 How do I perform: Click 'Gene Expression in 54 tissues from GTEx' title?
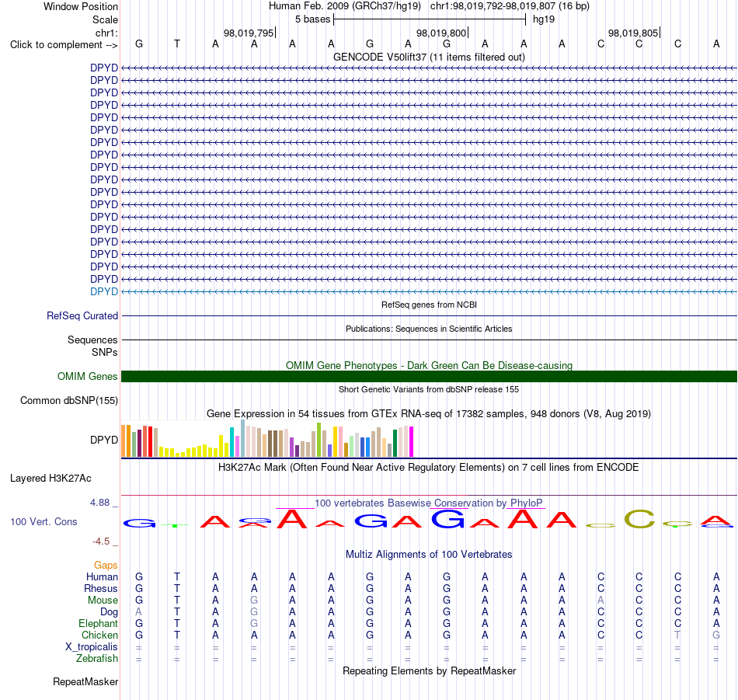(429, 414)
